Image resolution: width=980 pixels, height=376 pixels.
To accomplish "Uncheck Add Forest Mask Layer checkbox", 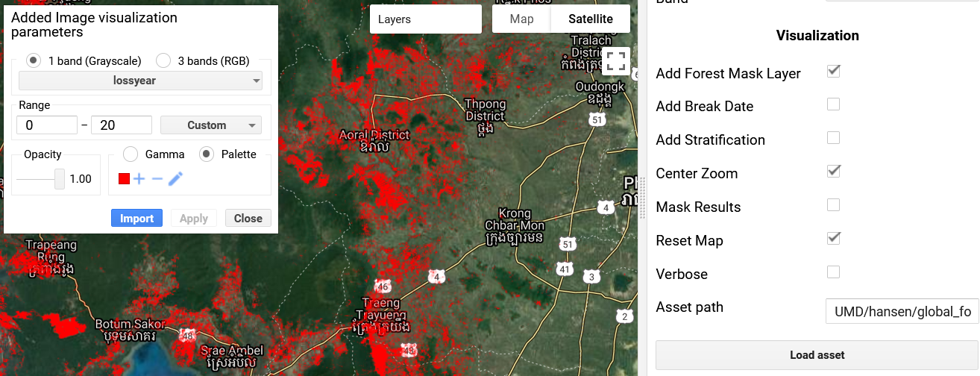I will click(x=834, y=71).
